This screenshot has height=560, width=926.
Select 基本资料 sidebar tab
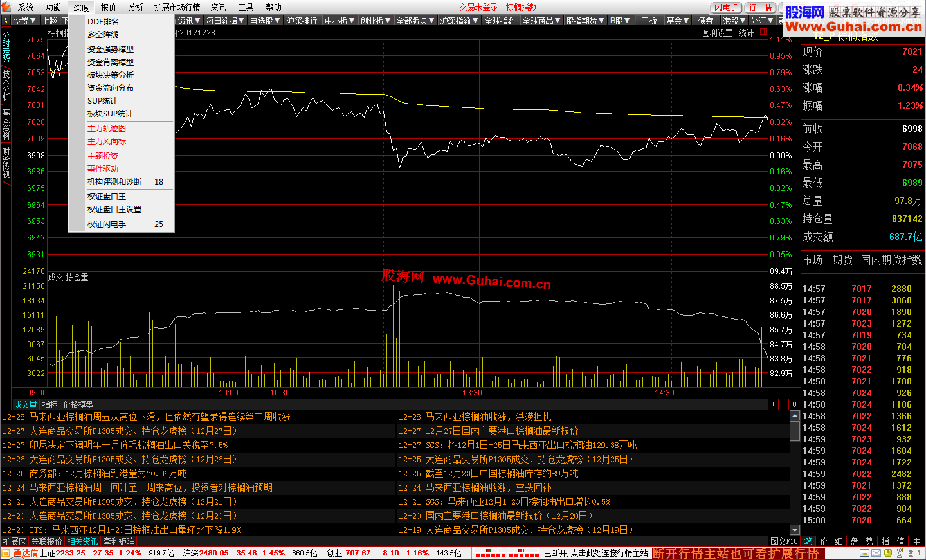click(6, 124)
